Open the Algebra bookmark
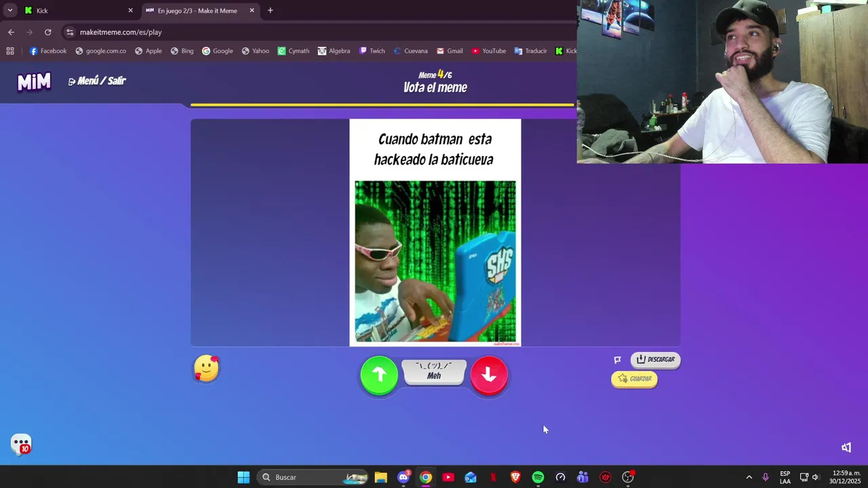The image size is (868, 488). pyautogui.click(x=334, y=51)
